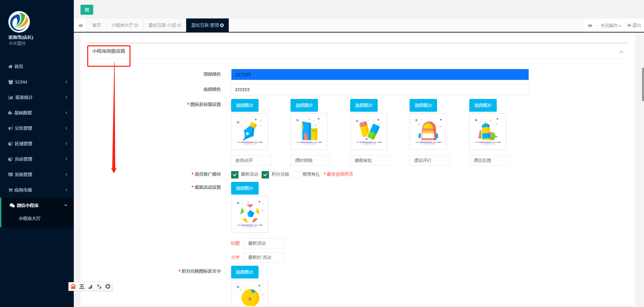Click 选择图片 button for 最新活动设置

pyautogui.click(x=245, y=188)
